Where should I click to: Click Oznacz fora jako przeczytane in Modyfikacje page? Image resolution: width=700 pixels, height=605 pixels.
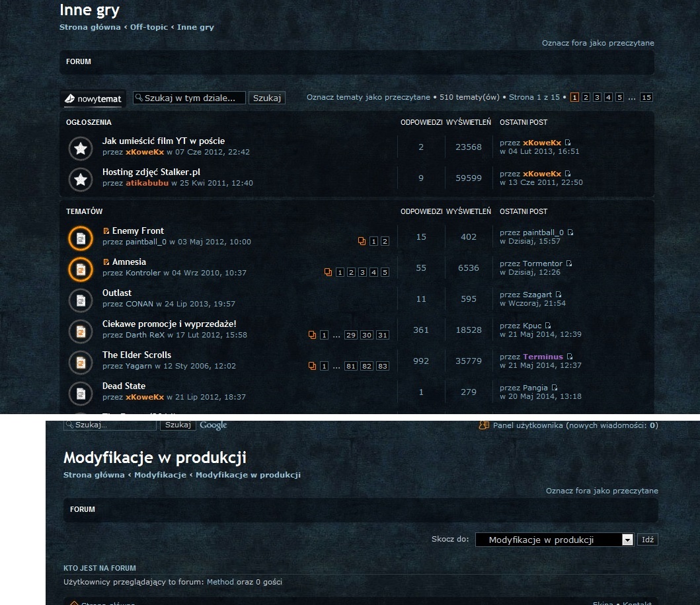tap(602, 491)
